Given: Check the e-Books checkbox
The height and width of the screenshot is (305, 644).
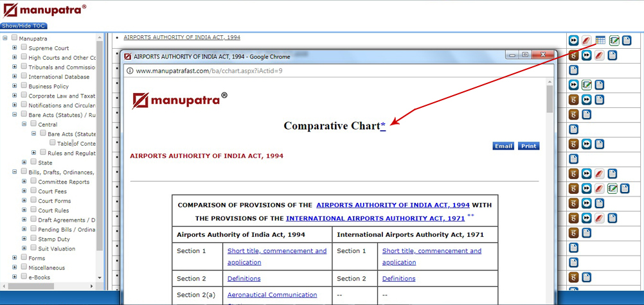Looking at the screenshot, I should (x=24, y=277).
